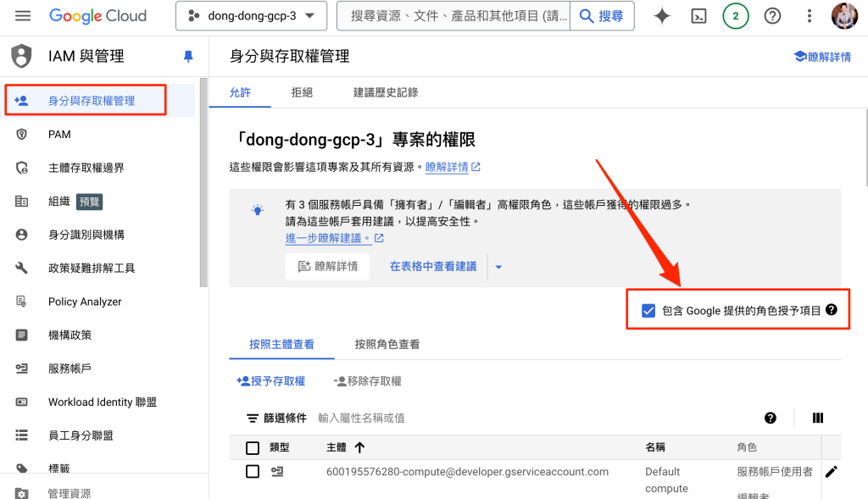868x499 pixels.
Task: Open the table filter help icon
Action: 770,419
